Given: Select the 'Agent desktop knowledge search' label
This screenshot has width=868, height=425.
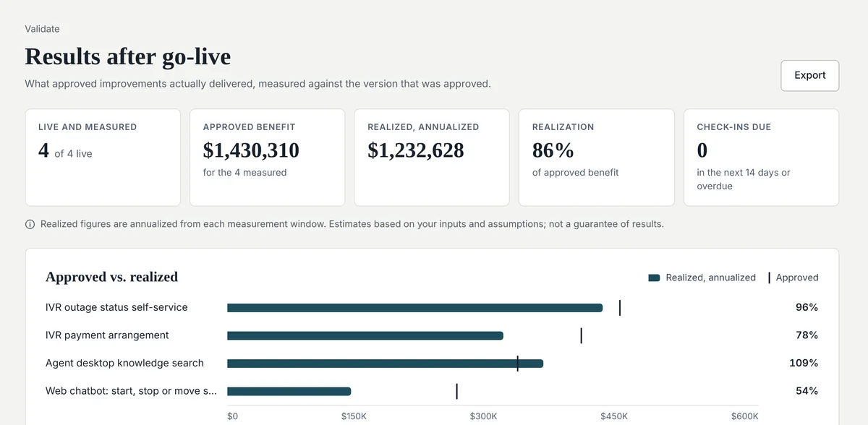Looking at the screenshot, I should 124,363.
